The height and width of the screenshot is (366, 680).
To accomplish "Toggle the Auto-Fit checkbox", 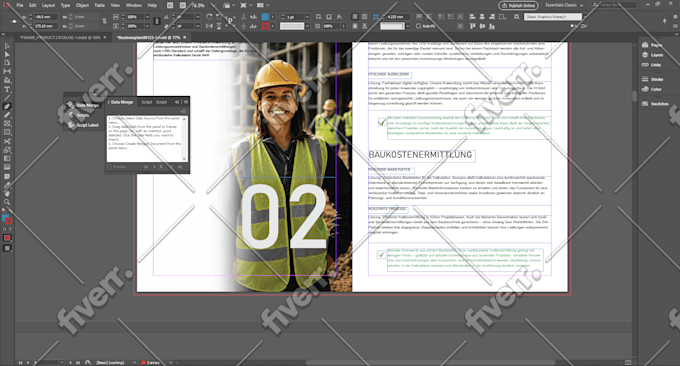I will tap(418, 26).
